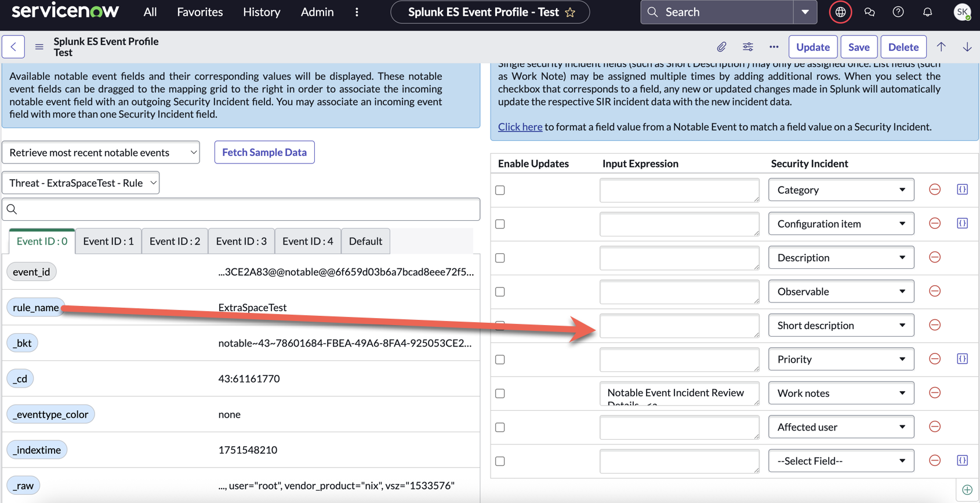980x503 pixels.
Task: Open the Priority field dropdown
Action: click(x=841, y=359)
